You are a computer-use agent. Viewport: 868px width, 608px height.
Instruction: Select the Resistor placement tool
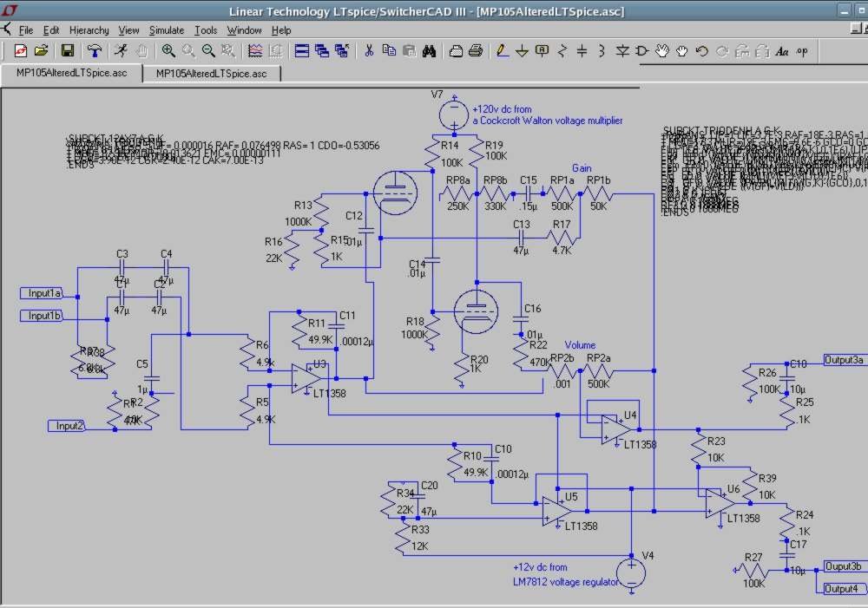(562, 51)
